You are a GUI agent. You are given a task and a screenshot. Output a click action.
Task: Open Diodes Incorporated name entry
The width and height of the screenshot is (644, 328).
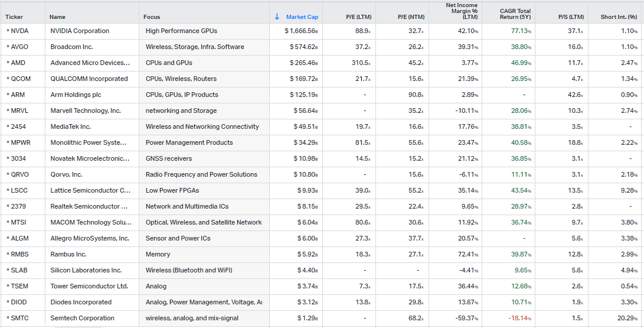[x=81, y=302]
